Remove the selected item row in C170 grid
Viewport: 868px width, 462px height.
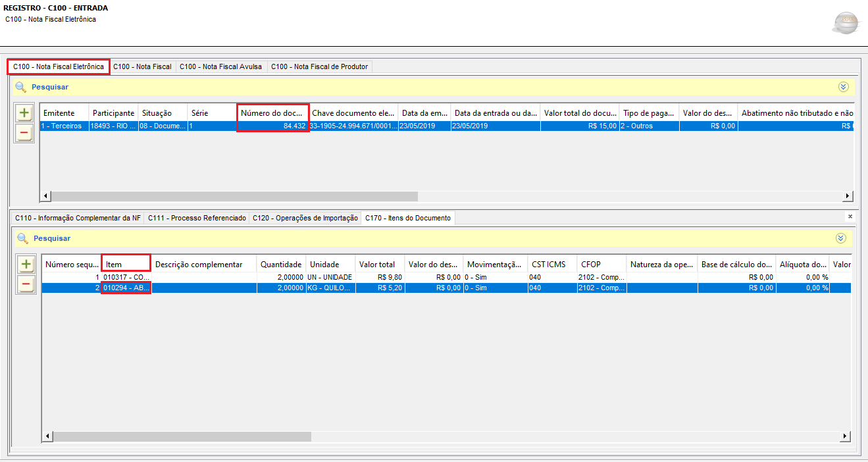click(x=26, y=285)
